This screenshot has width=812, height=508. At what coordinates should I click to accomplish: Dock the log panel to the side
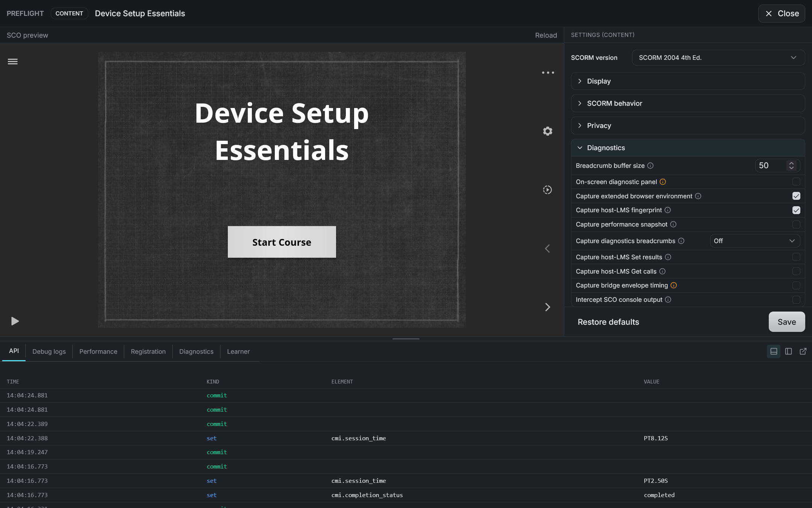coord(788,351)
